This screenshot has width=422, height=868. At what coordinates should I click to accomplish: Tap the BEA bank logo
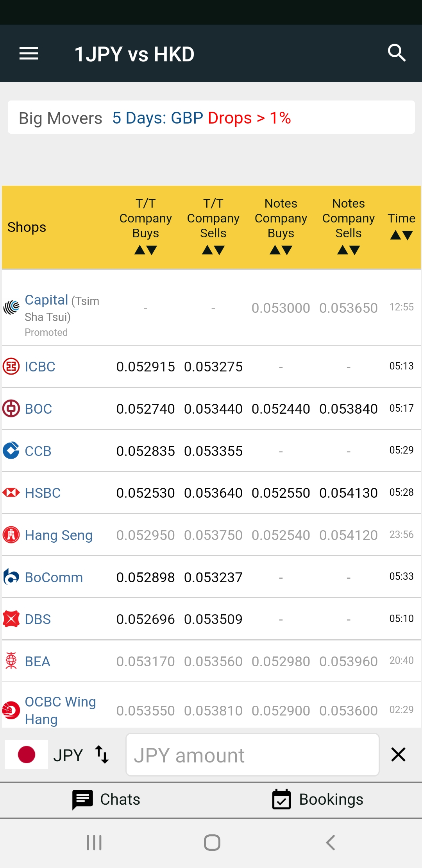click(x=11, y=661)
